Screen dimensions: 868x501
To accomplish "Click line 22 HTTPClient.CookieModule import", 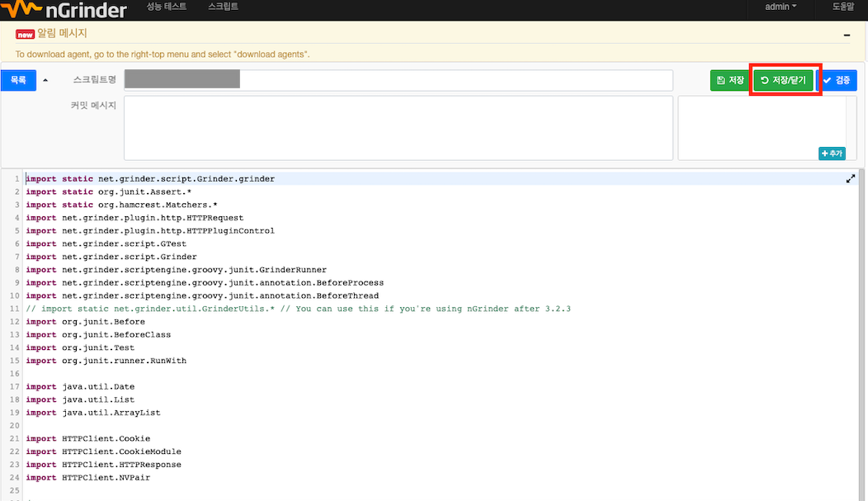I will (x=103, y=451).
